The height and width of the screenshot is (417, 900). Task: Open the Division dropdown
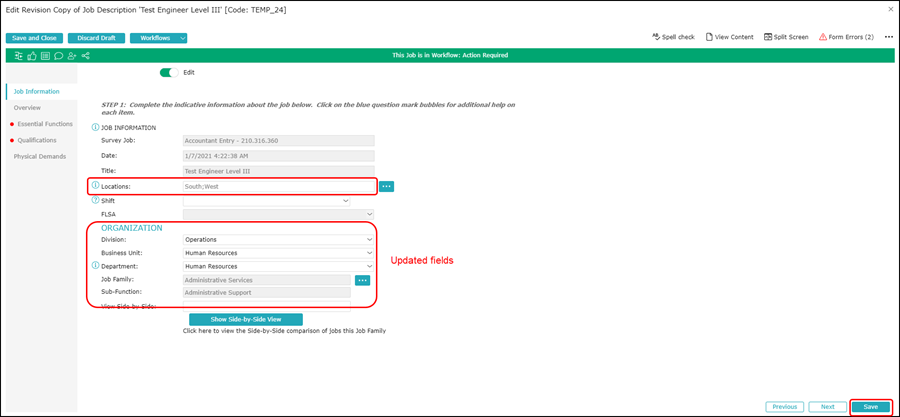[278, 240]
